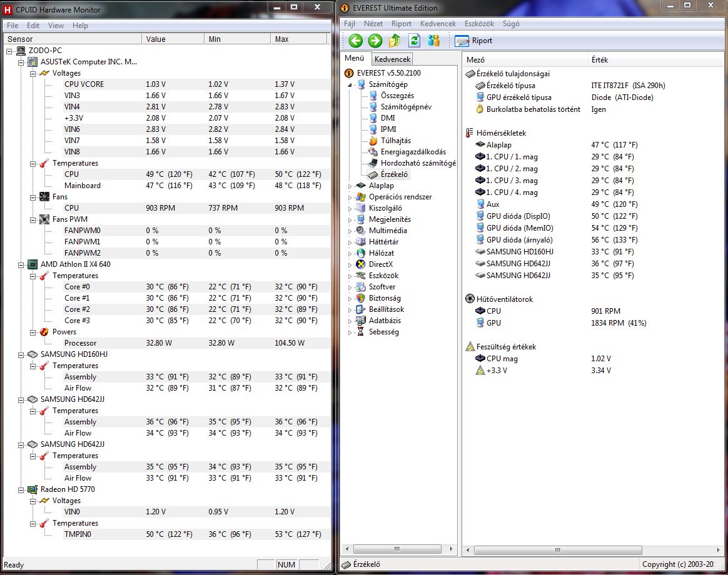Click the EVEREST users toolbar icon

[x=433, y=41]
